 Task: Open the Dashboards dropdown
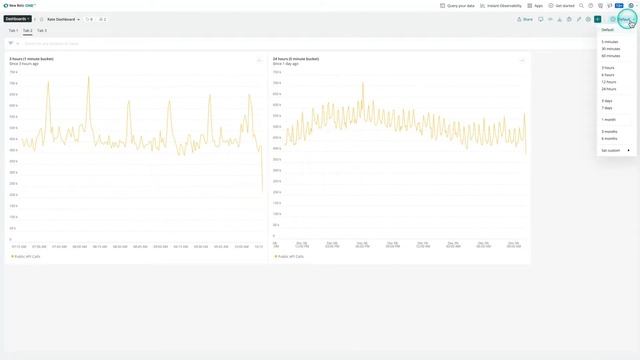18,19
